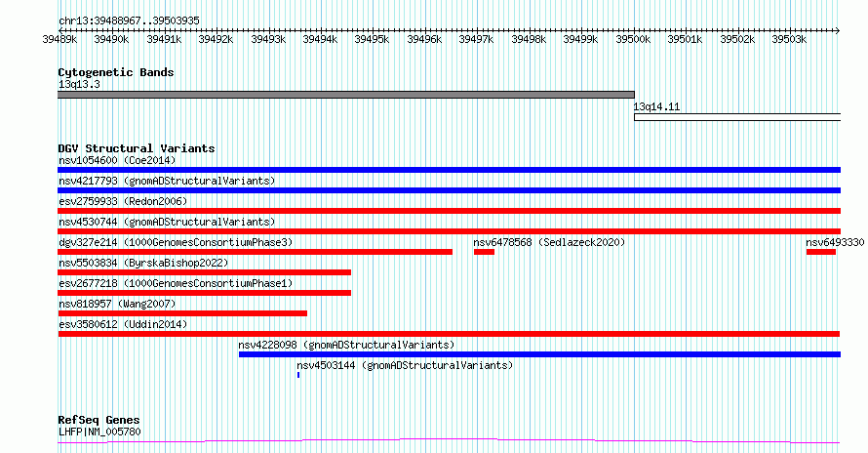
Task: Select the red nsv818957 variant bar
Action: [x=182, y=313]
